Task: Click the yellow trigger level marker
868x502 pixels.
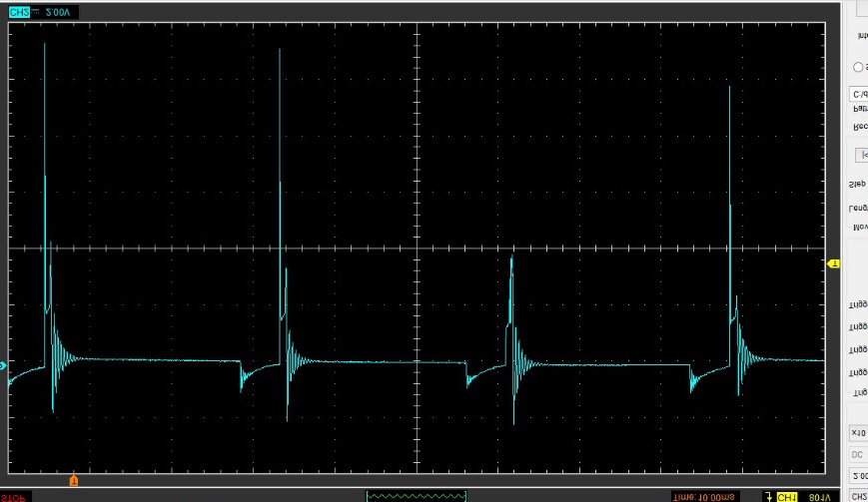Action: click(835, 263)
